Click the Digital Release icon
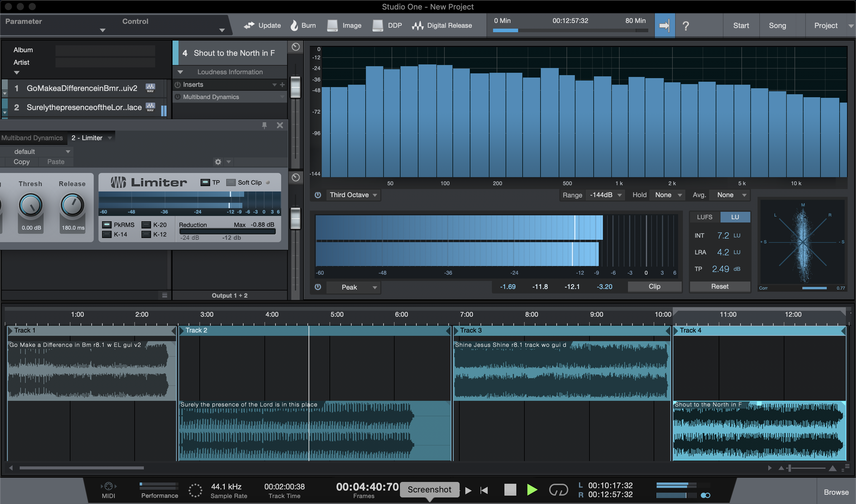Image resolution: width=856 pixels, height=504 pixels. coord(418,25)
